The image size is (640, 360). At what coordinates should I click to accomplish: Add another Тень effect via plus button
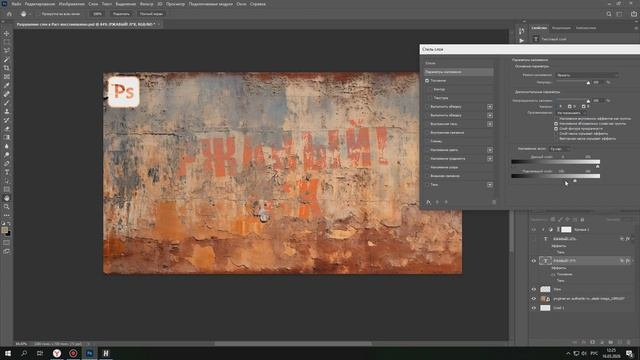490,185
